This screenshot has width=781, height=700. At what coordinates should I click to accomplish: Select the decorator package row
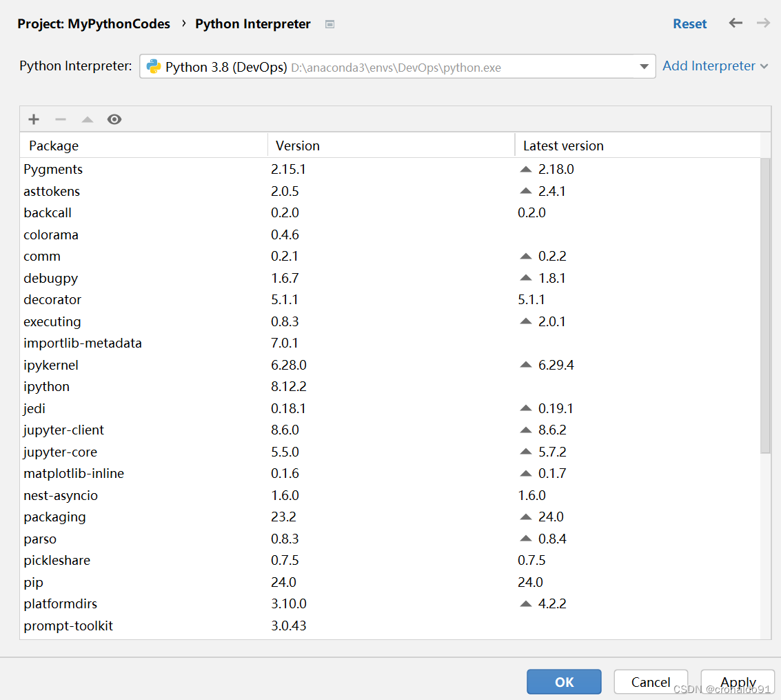[x=390, y=299]
